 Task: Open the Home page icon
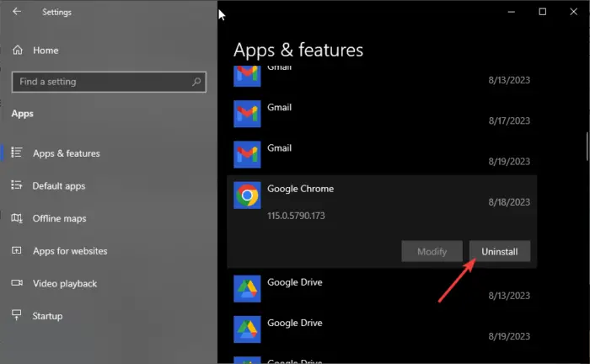click(x=18, y=50)
